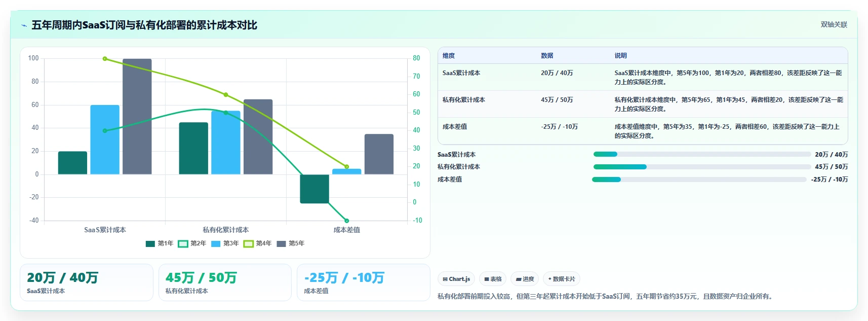Screen dimensions: 868x321
Task: Click the SaaS累计成本 x-axis label
Action: tap(105, 230)
